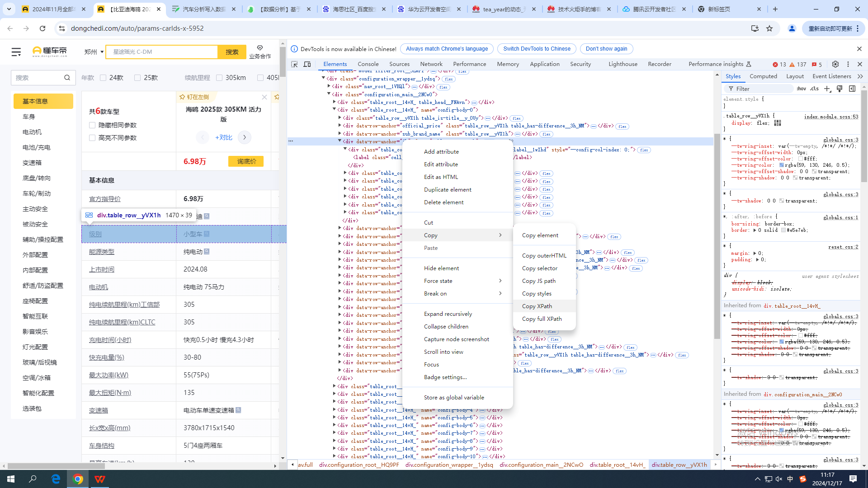868x488 pixels.
Task: Choose Copy XPath from the submenu
Action: pos(537,306)
